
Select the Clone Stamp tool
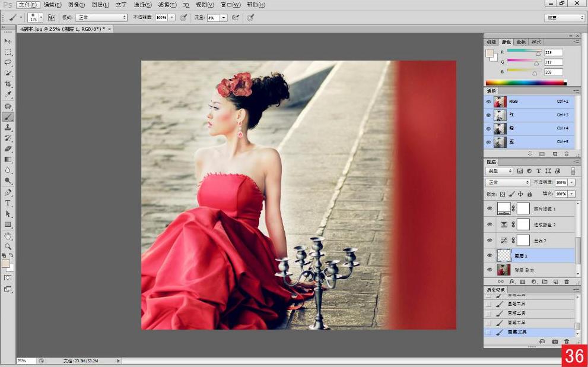pyautogui.click(x=8, y=127)
